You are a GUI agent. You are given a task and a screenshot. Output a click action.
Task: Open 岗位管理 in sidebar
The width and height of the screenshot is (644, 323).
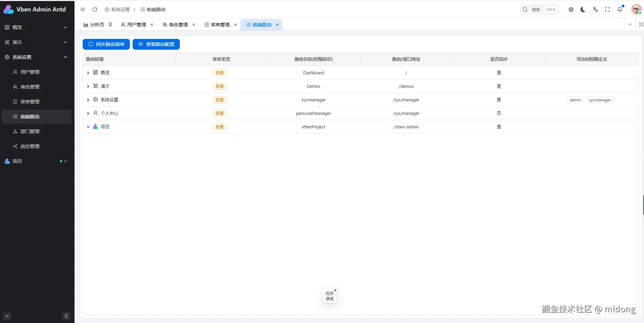coord(36,146)
